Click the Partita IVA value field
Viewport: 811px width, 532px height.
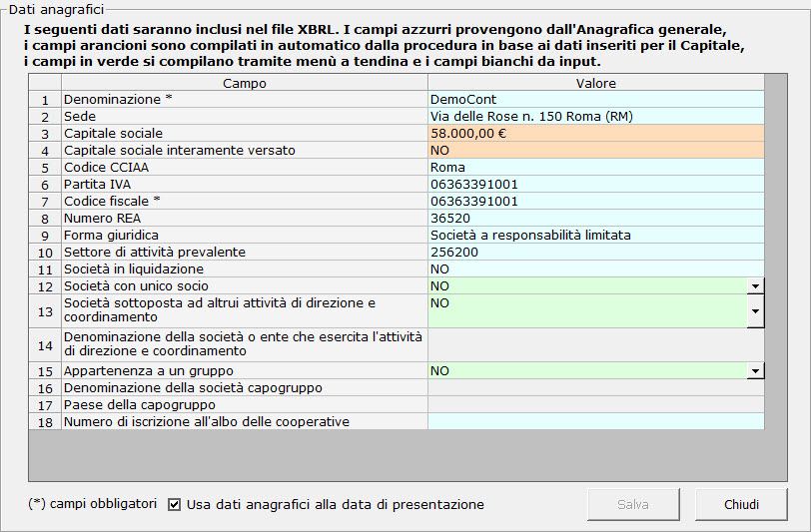coord(595,185)
